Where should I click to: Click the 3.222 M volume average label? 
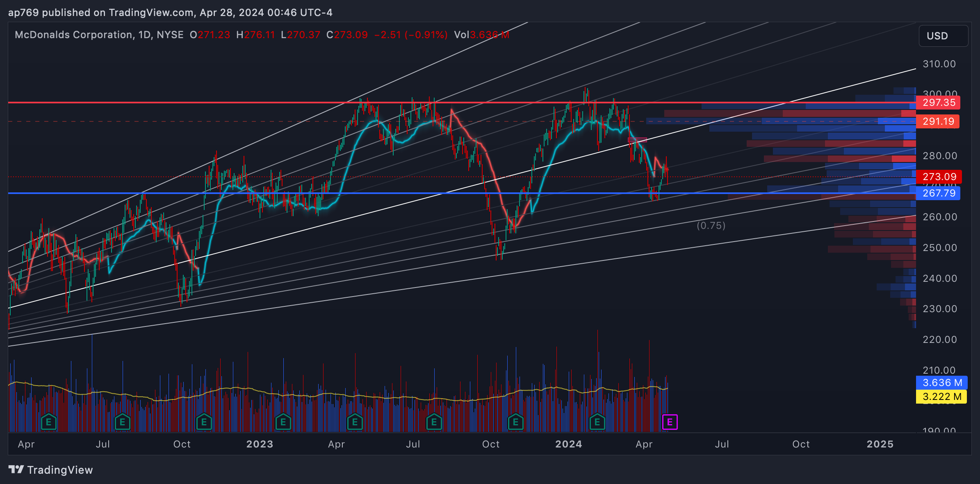(941, 397)
